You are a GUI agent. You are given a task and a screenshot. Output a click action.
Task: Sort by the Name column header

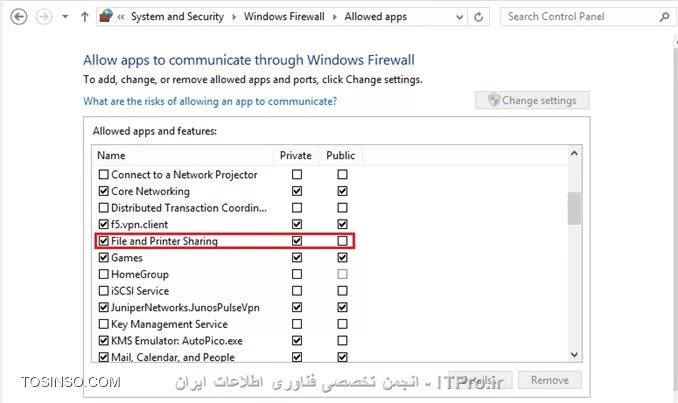[x=182, y=155]
